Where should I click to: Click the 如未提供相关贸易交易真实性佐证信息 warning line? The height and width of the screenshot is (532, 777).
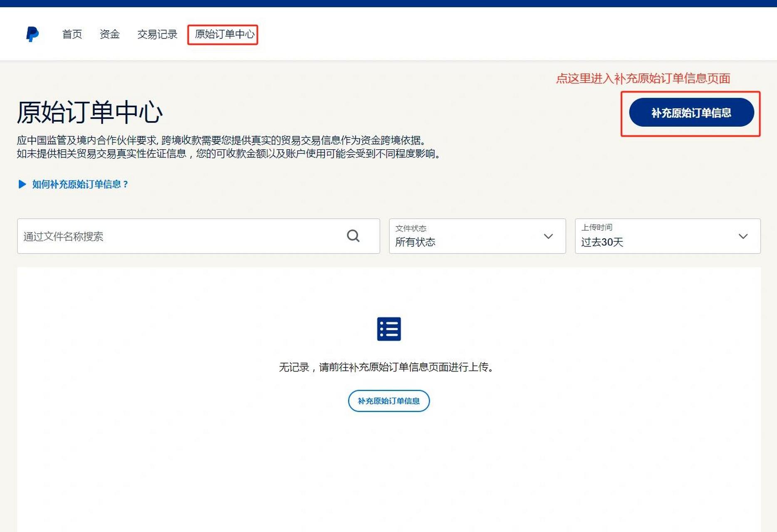[x=230, y=153]
